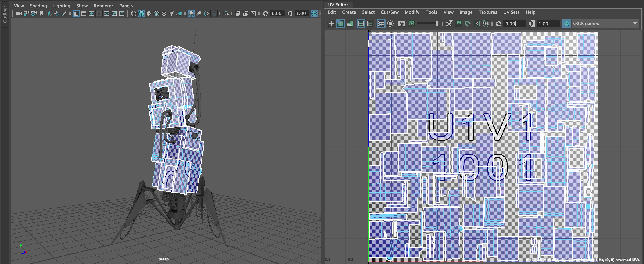Click the lock camera icon
This screenshot has height=264, width=644.
click(x=26, y=14)
